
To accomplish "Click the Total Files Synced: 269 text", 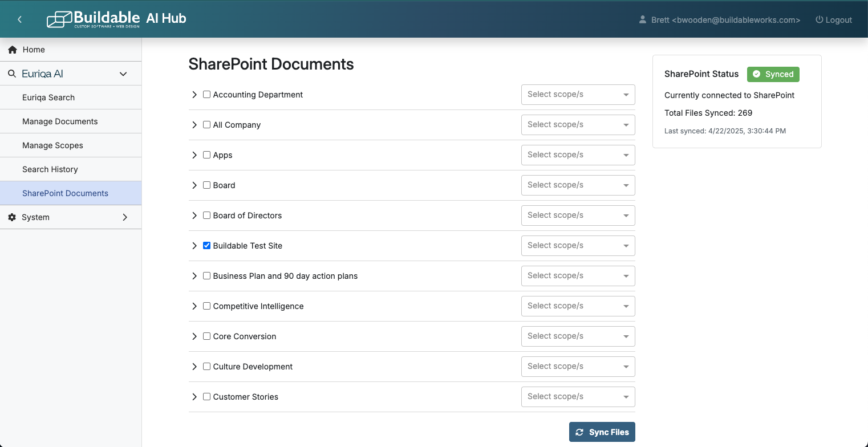I will (x=708, y=113).
